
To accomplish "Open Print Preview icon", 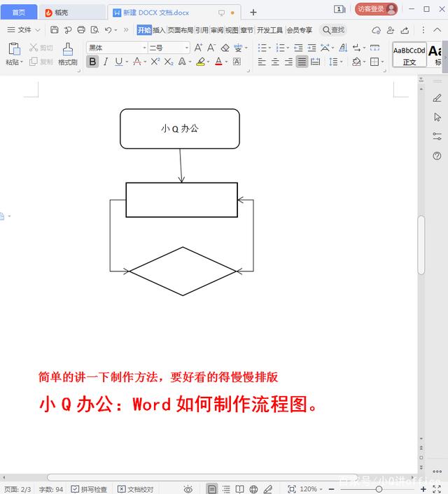I will point(94,30).
